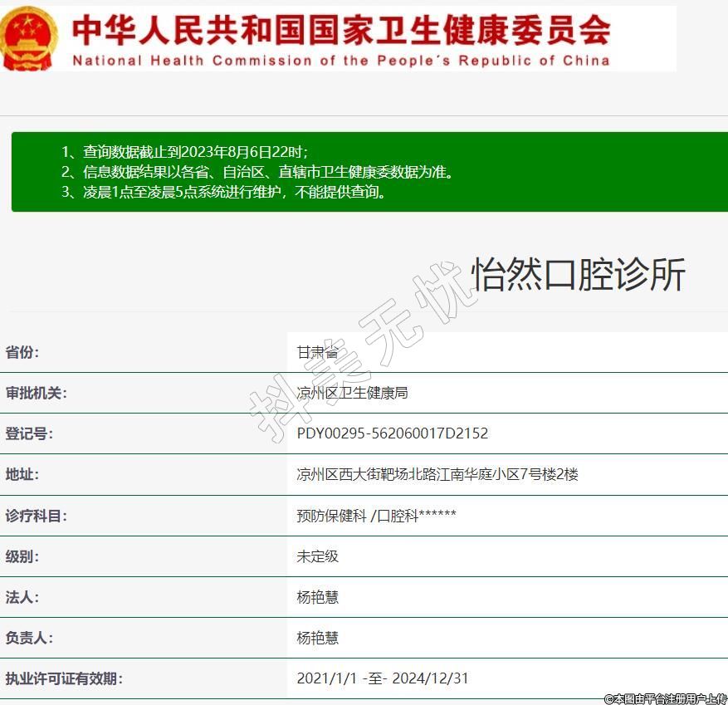728x705 pixels.
Task: Click the level value 未定级
Action: click(x=317, y=556)
